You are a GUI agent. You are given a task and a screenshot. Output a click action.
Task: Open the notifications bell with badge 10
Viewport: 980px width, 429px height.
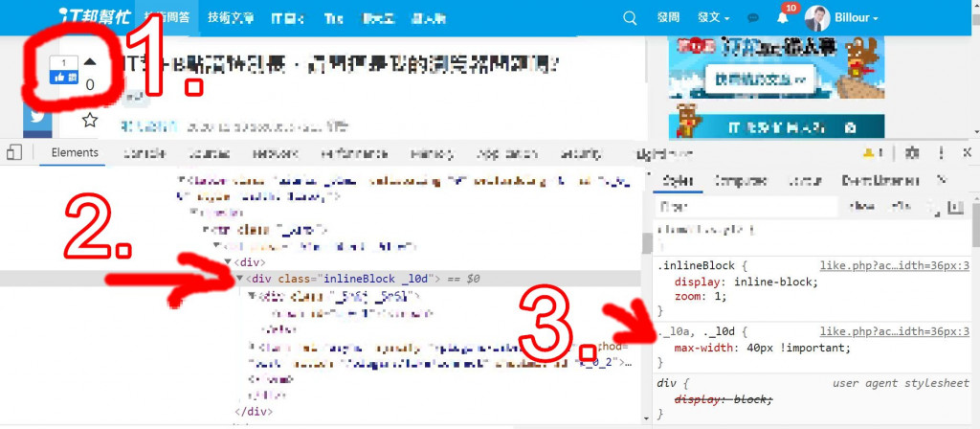tap(783, 17)
